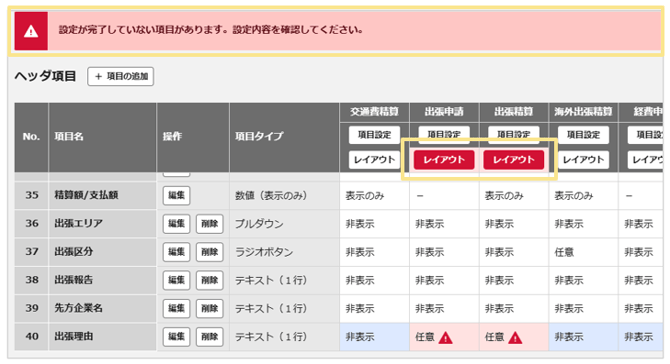Edit row 35 精算額/支払額
The width and height of the screenshot is (670, 364).
tap(176, 196)
